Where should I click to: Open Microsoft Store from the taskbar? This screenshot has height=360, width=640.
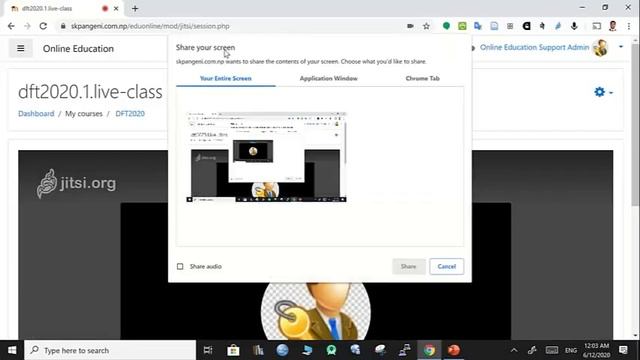tap(233, 350)
